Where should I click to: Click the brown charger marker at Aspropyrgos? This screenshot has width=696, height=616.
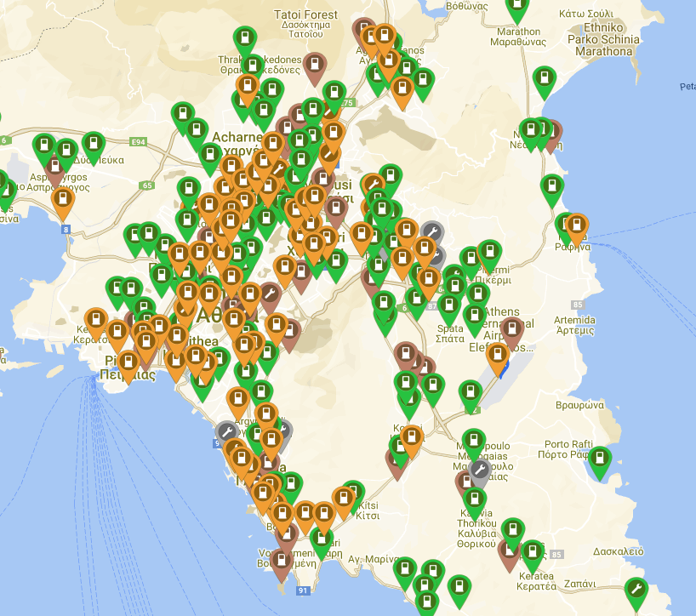[54, 171]
